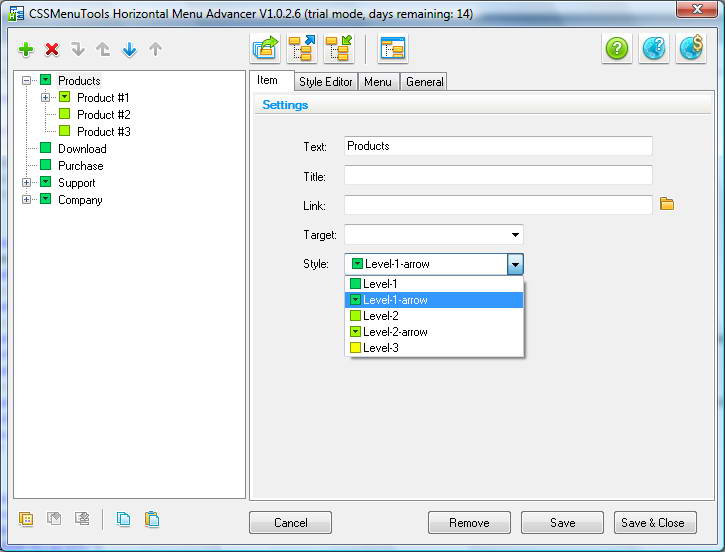Select Support in the tree

77,183
